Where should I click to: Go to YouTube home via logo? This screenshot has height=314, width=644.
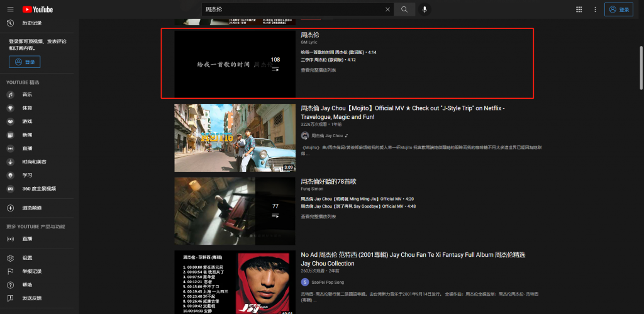[x=37, y=9]
